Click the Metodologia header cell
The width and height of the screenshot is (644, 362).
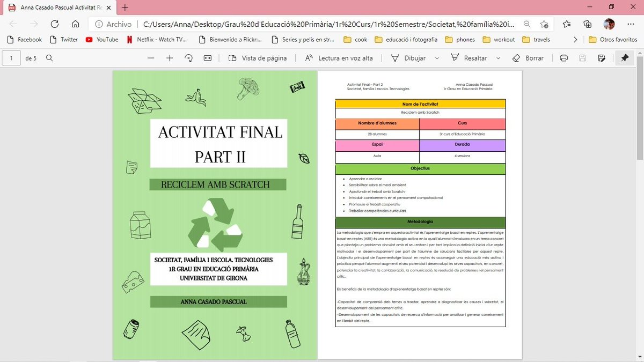(x=420, y=222)
